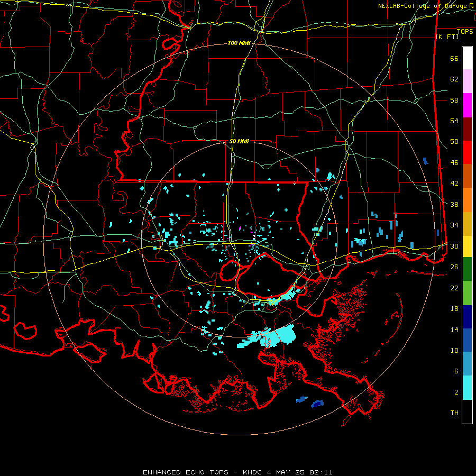Screen dimensions: 476x476
Task: Select the cyan legend swatch
Action: point(467,388)
